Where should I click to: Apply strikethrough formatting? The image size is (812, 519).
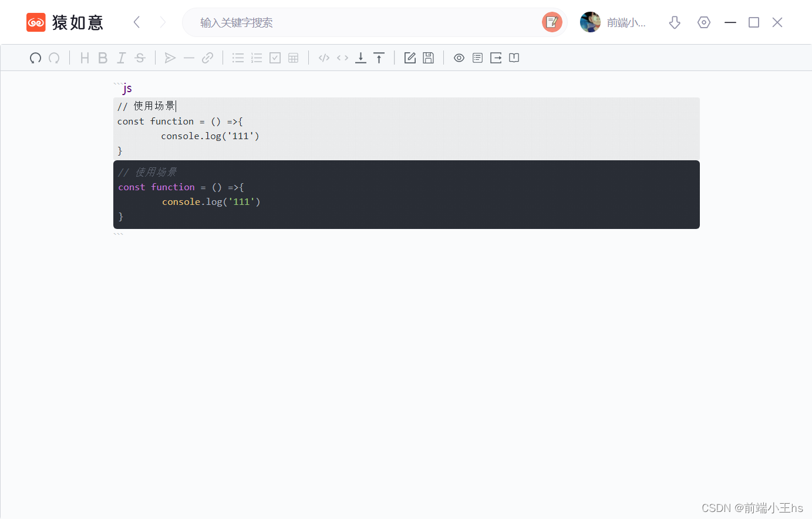click(x=140, y=58)
